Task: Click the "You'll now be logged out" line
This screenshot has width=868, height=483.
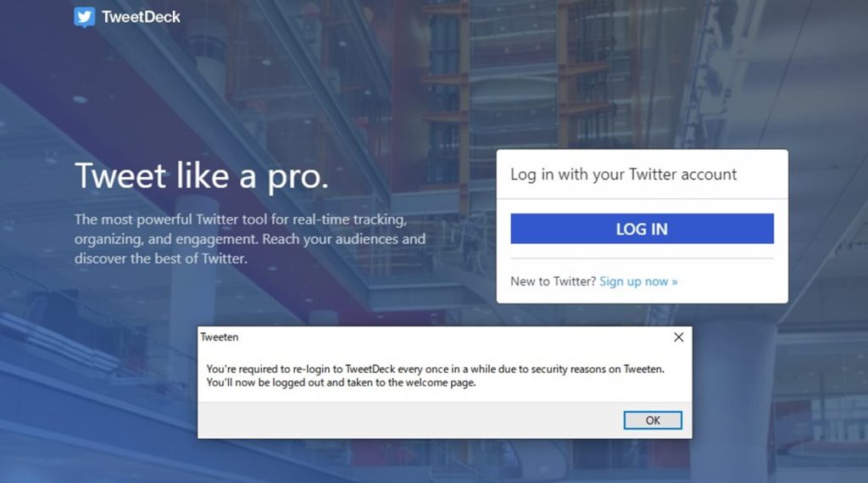Action: coord(341,382)
